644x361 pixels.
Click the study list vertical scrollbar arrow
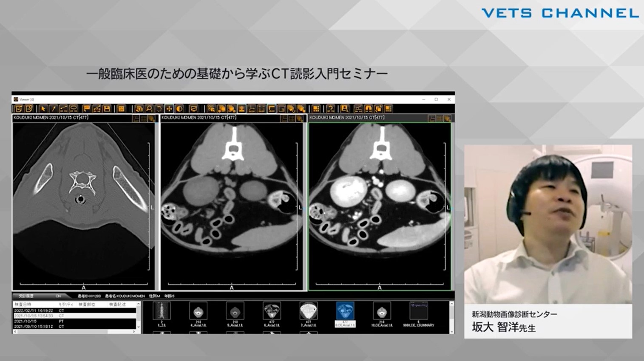click(x=138, y=305)
